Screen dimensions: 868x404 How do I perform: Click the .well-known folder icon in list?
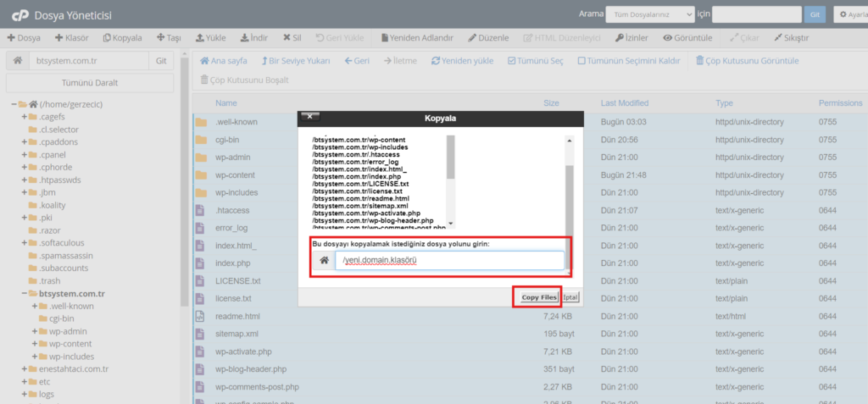click(x=200, y=122)
